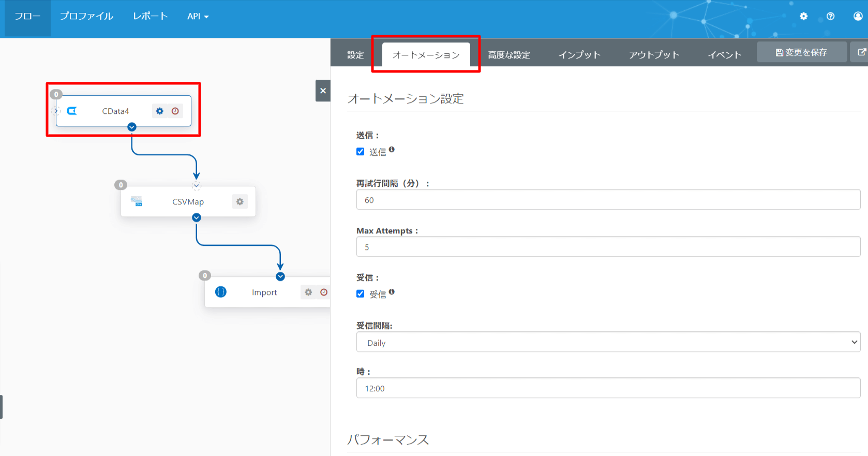
Task: Show info tooltip next to 送信 checkbox
Action: coord(392,150)
